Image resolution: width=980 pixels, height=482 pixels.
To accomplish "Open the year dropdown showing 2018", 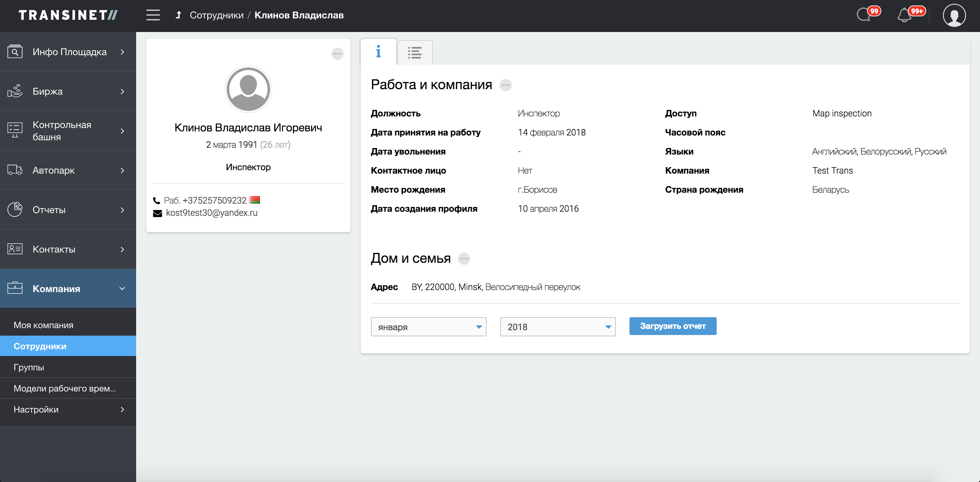I will (x=557, y=327).
